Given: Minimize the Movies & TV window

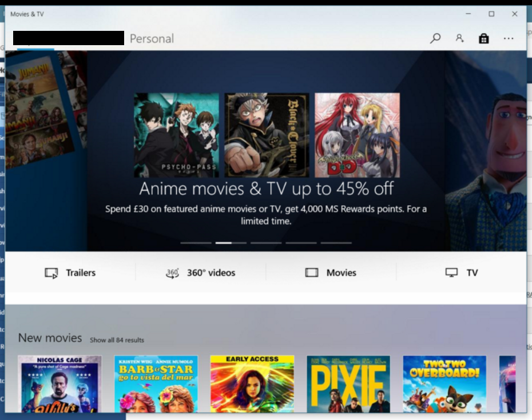Looking at the screenshot, I should coord(468,14).
